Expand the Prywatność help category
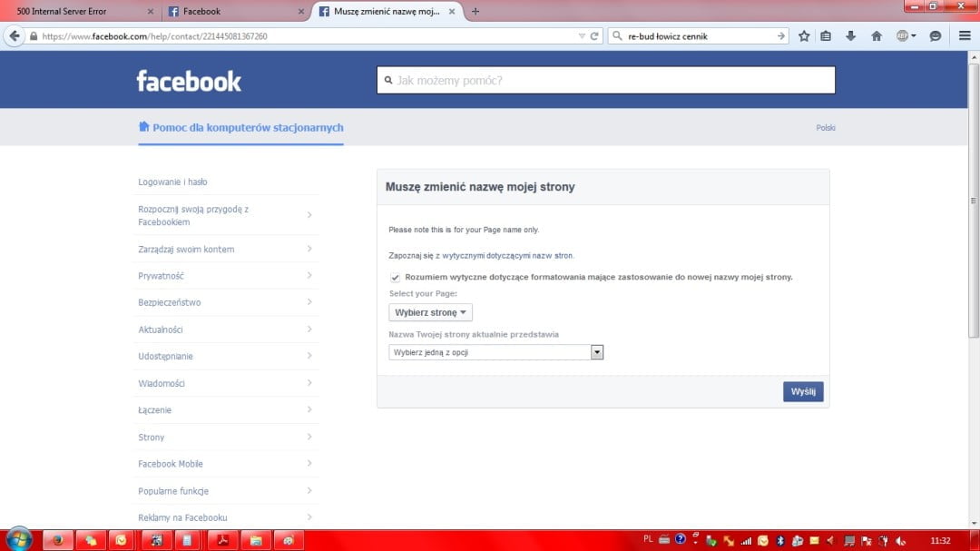980x551 pixels. coord(225,276)
